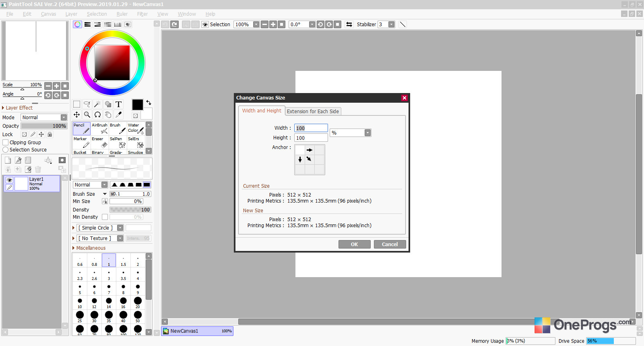
Task: Choose the SelErs selection eraser
Action: point(136,142)
